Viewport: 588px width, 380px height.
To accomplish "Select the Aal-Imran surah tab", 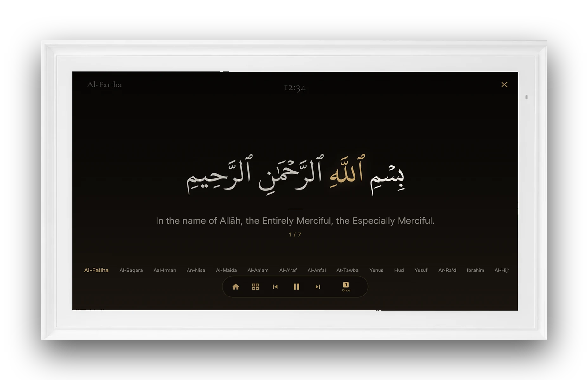I will pos(165,270).
